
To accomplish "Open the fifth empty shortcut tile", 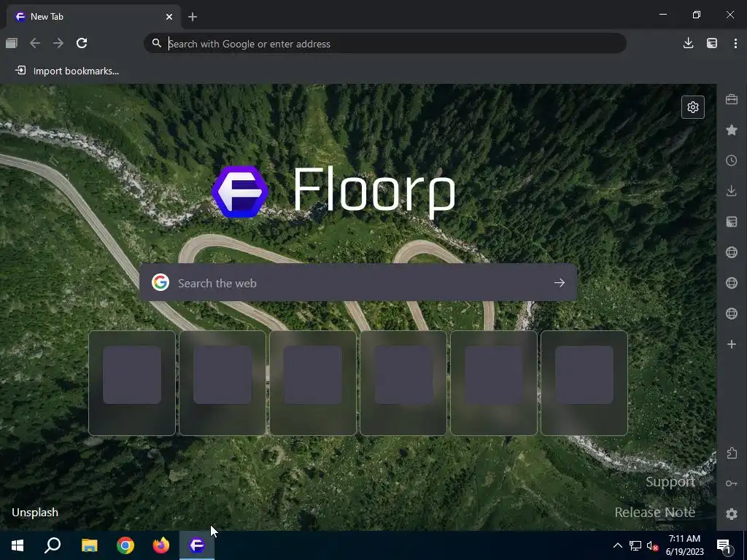I will click(494, 383).
